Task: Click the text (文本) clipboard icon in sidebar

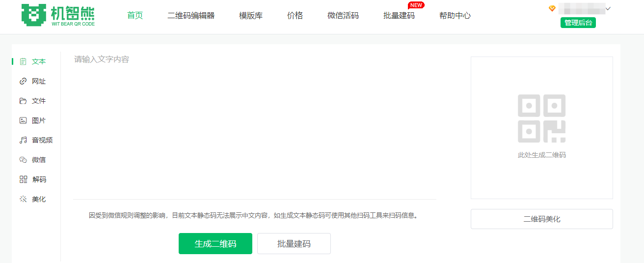Action: tap(23, 61)
